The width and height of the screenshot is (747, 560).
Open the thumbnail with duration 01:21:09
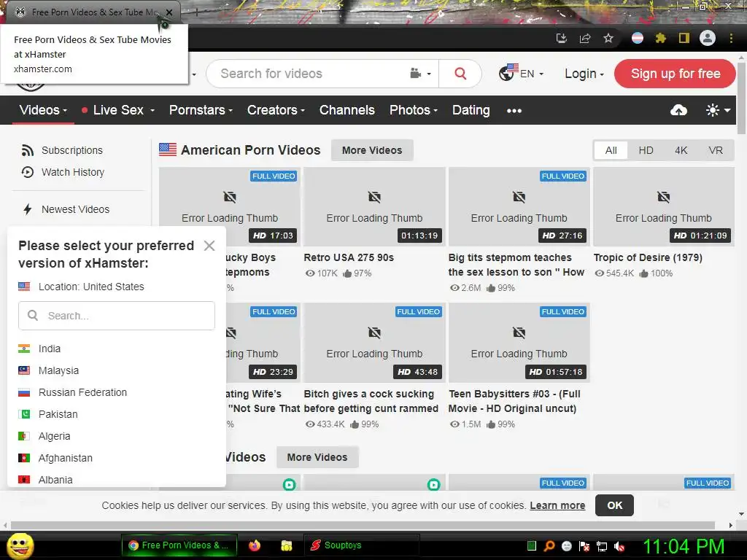coord(664,206)
